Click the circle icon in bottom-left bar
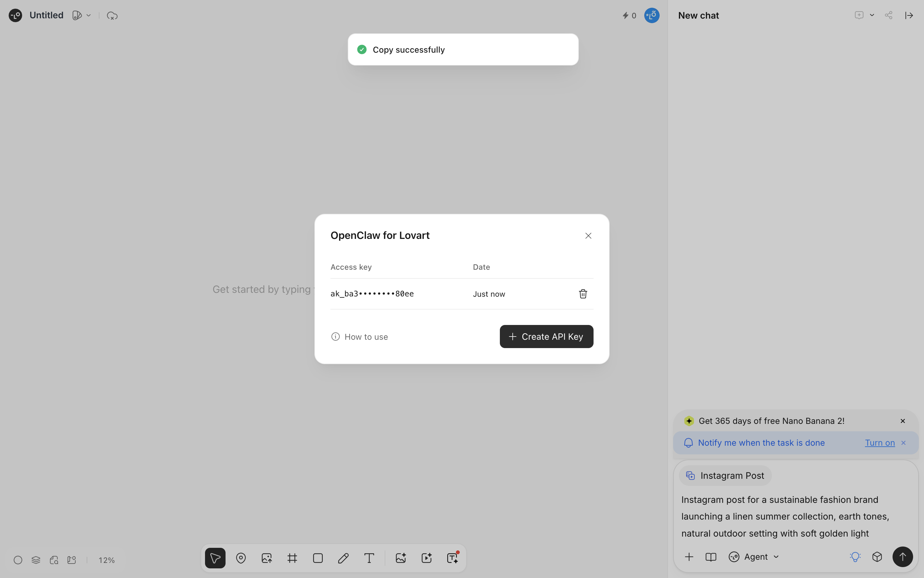 tap(18, 560)
